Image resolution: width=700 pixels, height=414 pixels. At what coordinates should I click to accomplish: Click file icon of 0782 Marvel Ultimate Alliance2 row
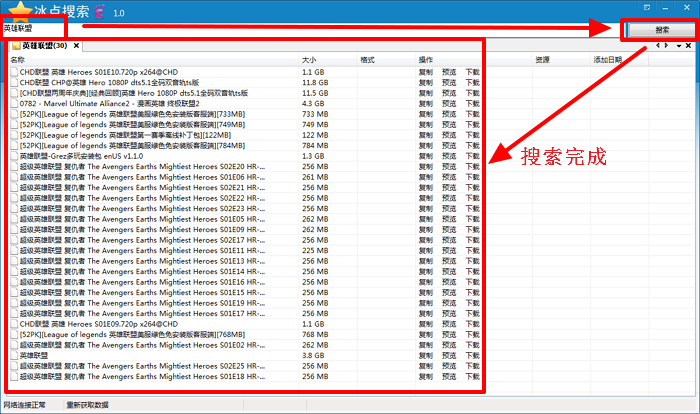click(x=14, y=104)
